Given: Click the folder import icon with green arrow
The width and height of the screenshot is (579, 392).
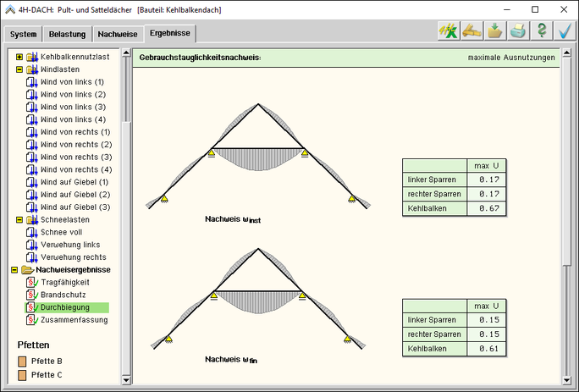Looking at the screenshot, I should [495, 31].
